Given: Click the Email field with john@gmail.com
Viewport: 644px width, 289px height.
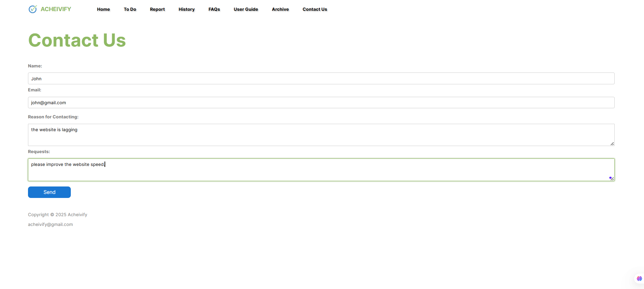Looking at the screenshot, I should [x=321, y=103].
